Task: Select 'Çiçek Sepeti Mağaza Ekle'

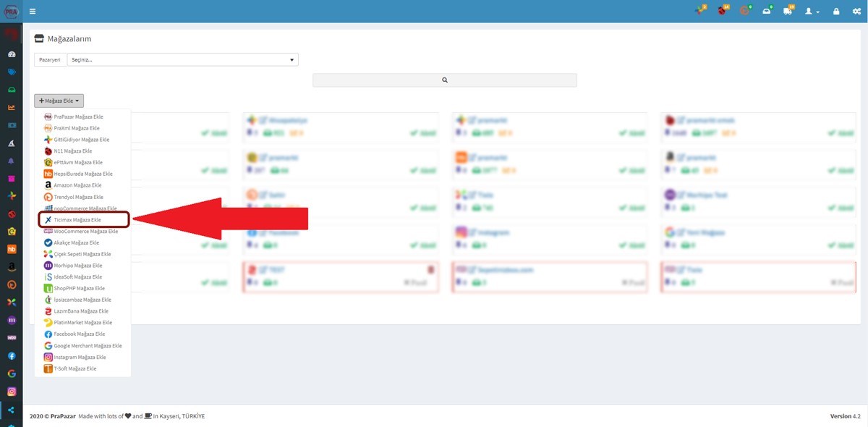Action: 82,254
